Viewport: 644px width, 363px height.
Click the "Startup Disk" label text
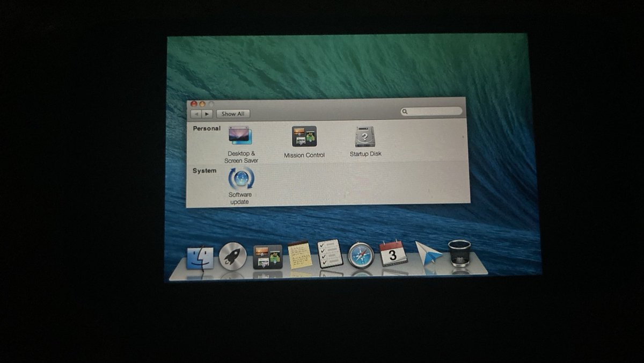[365, 154]
